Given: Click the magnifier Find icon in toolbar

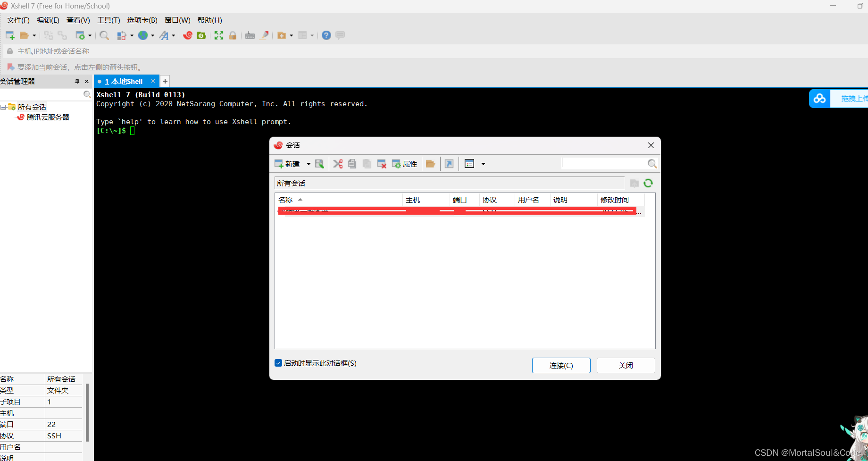Looking at the screenshot, I should (x=104, y=35).
